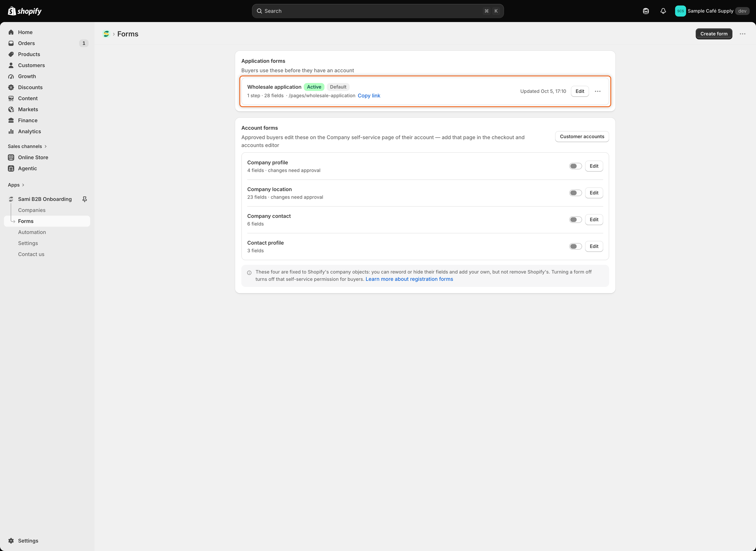
Task: Edit the Contact profile form
Action: [x=594, y=246]
